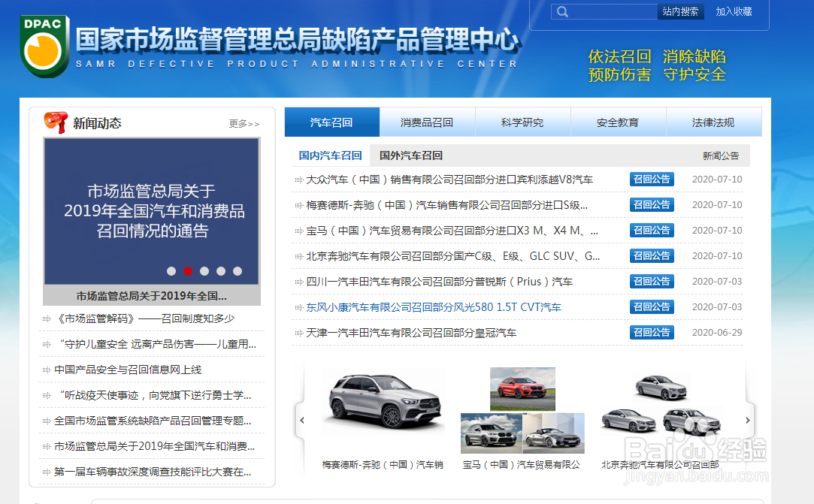Click the red megaphone news icon
This screenshot has height=504, width=814.
[56, 122]
